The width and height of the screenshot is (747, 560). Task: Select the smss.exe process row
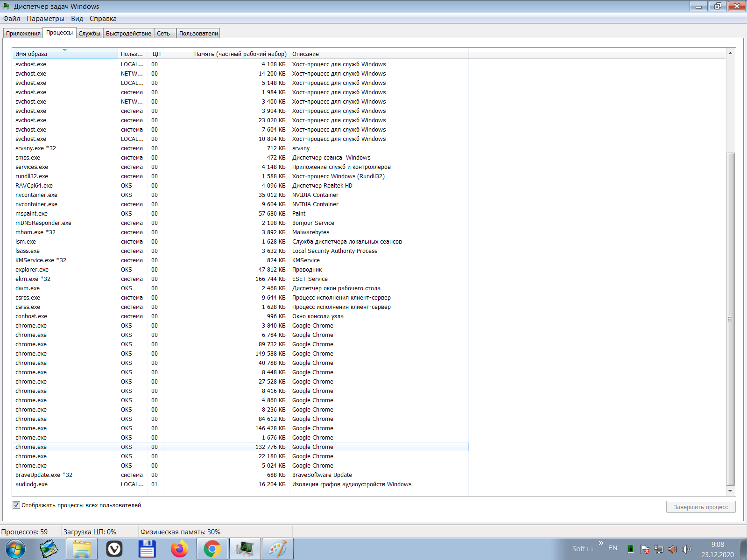pos(240,158)
